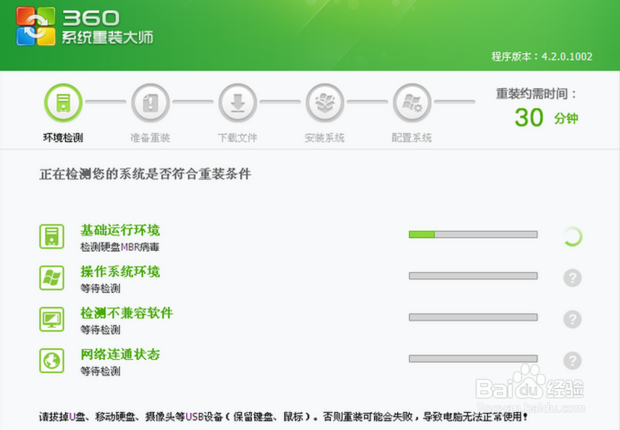Select the 准备重装 step icon
Screen dimensions: 620x430
150,102
